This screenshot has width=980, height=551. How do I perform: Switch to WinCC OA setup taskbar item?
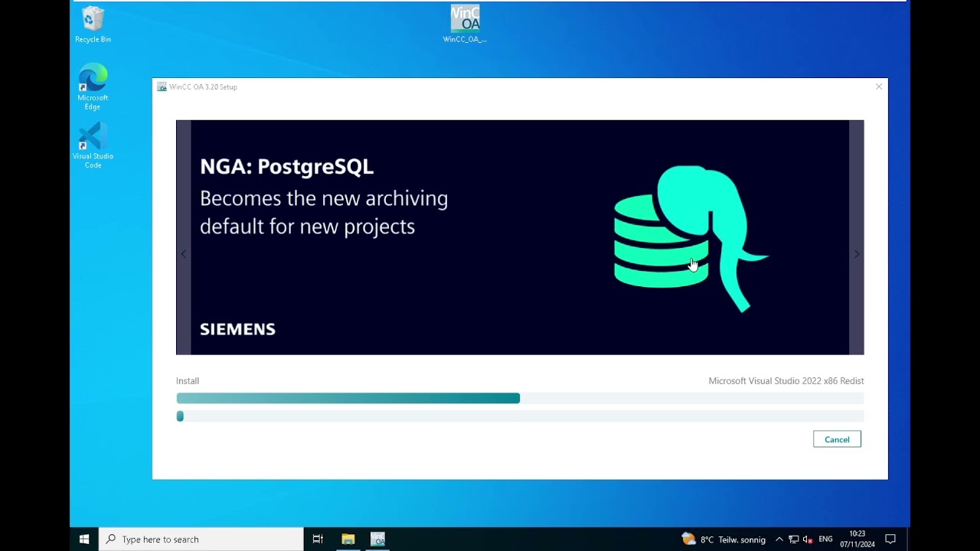point(378,539)
